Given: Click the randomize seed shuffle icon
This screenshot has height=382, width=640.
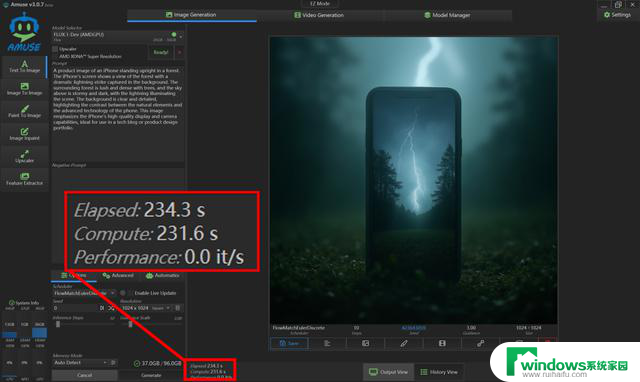Looking at the screenshot, I should [x=111, y=308].
